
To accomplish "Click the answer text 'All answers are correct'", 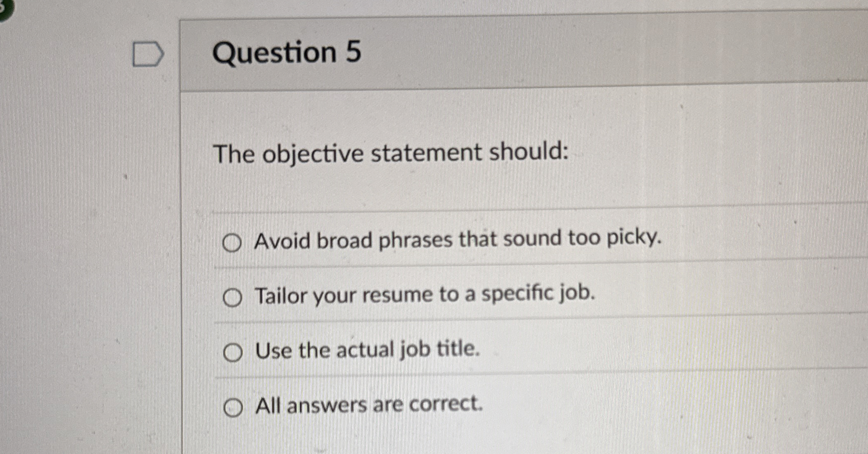I will (x=369, y=405).
